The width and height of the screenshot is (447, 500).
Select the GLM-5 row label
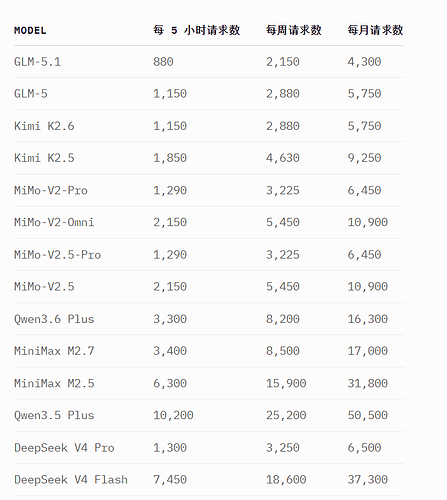(x=31, y=94)
